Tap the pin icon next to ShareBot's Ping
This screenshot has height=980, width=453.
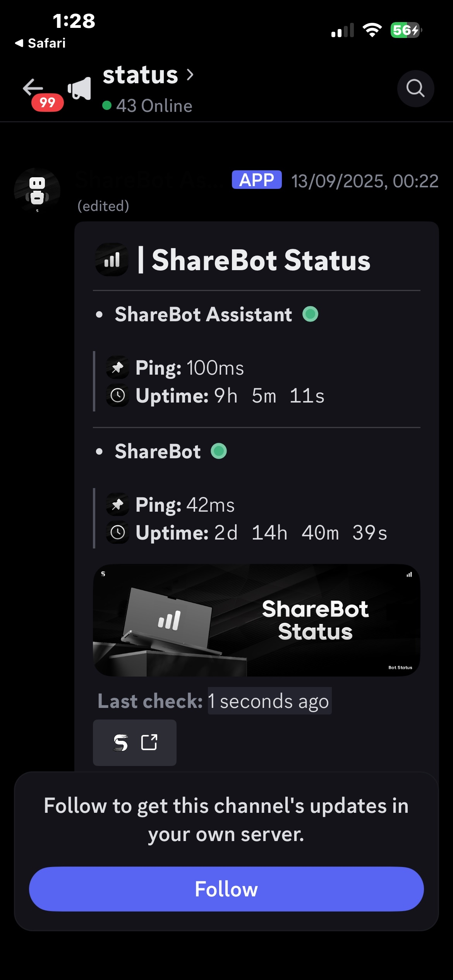(x=118, y=504)
